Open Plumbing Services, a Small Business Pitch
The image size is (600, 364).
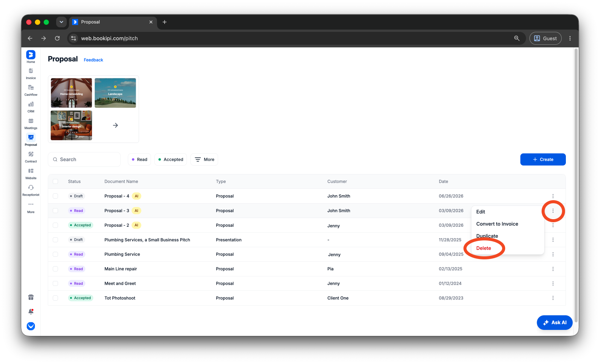point(147,240)
